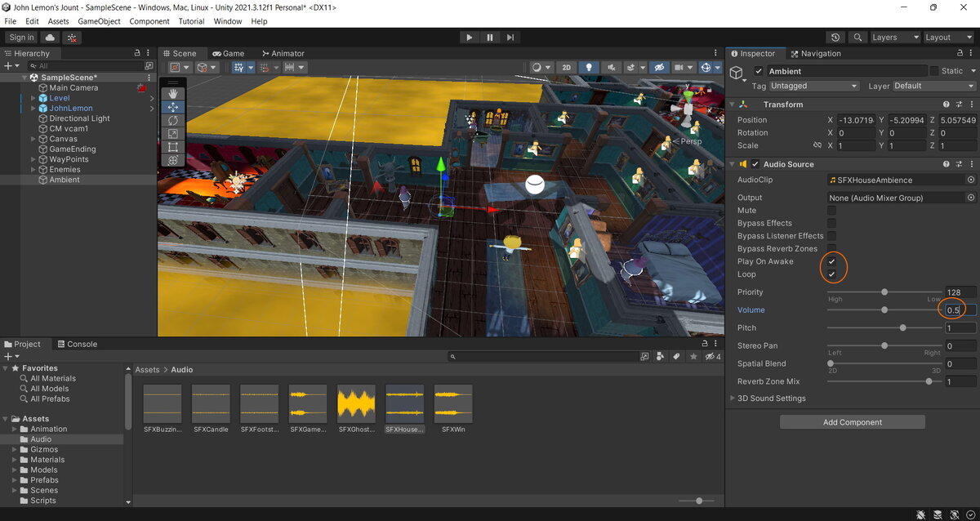Image resolution: width=980 pixels, height=521 pixels.
Task: Open the undo history icon
Action: tap(835, 38)
